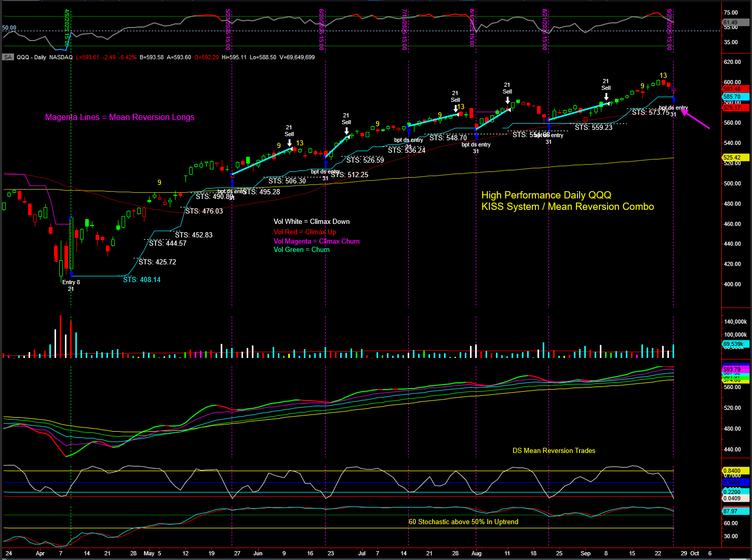
Task: Click the blue Entry 8 arrow at April low
Action: pos(71,273)
